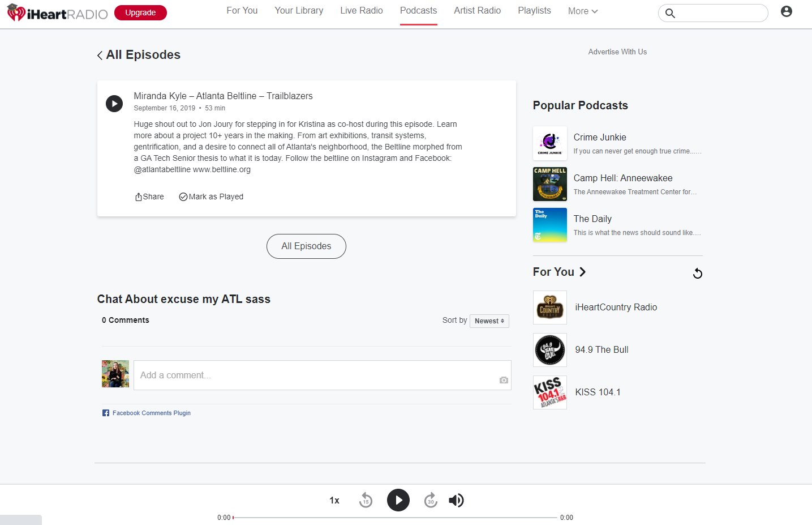
Task: Open the user account profile icon
Action: point(786,11)
